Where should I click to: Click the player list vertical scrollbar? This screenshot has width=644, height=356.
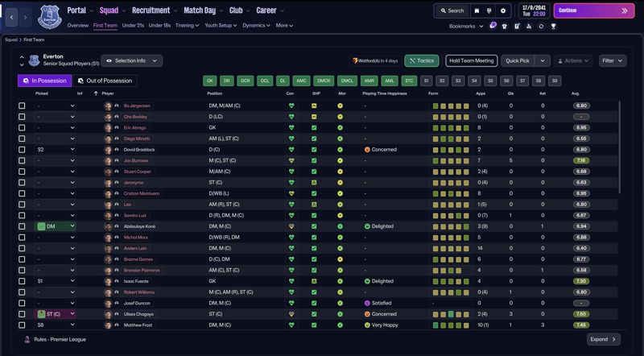click(619, 147)
